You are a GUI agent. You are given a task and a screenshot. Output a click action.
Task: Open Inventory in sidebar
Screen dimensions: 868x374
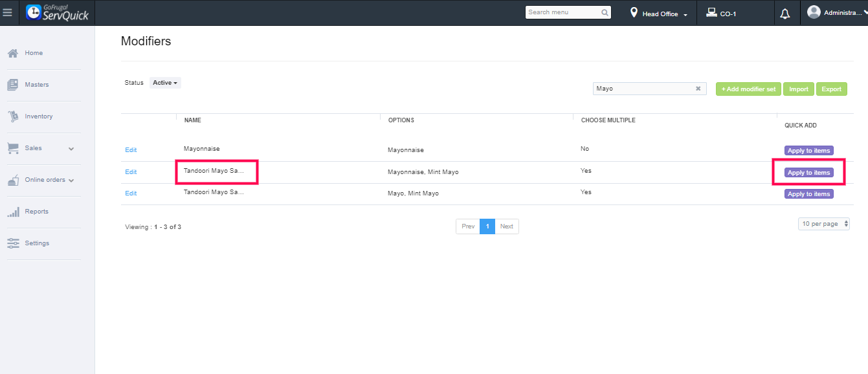[x=39, y=116]
